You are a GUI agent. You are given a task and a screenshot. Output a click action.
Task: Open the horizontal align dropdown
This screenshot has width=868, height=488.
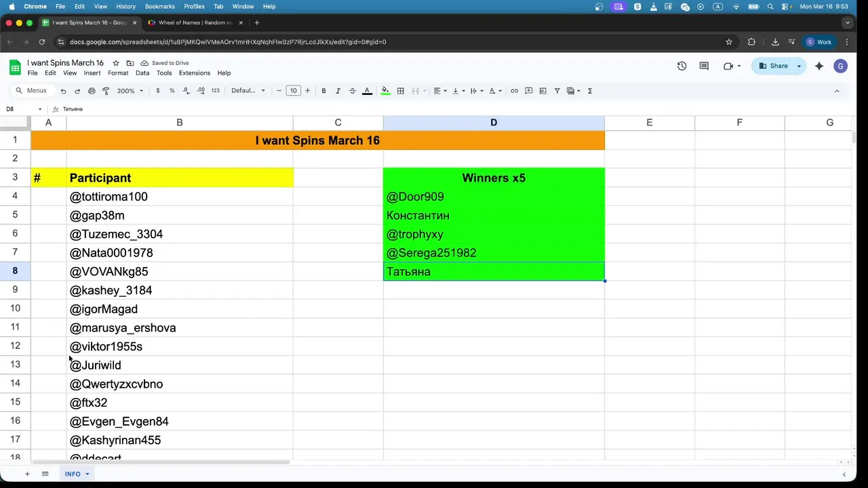point(439,91)
